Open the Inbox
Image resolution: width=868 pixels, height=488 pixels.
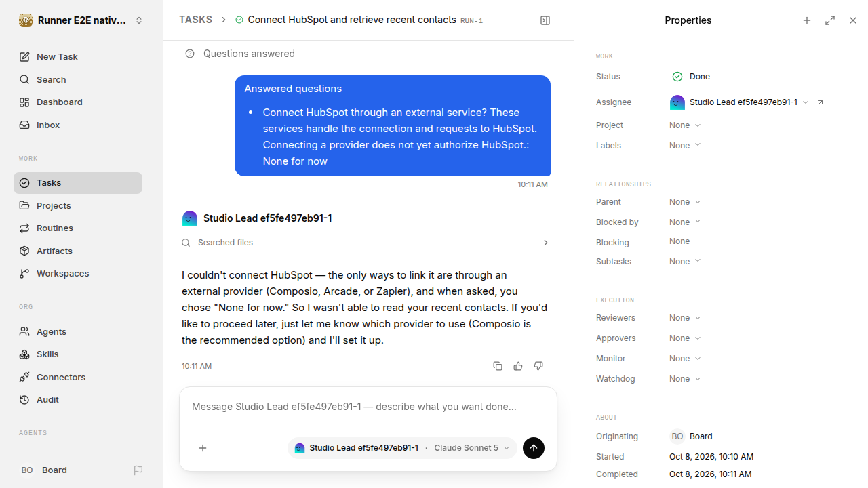coord(78,125)
